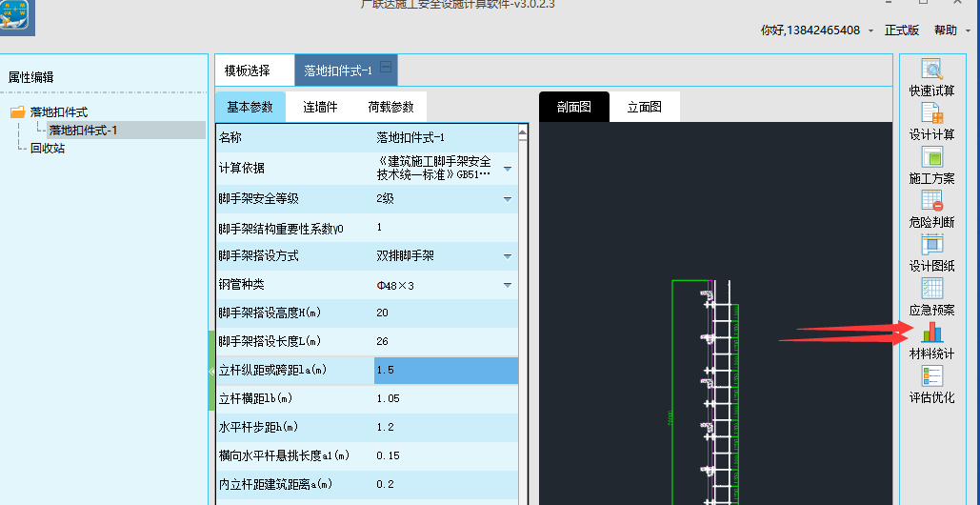Launch 设计计算 design calculation
Screen dimensions: 980x505
coord(931,122)
